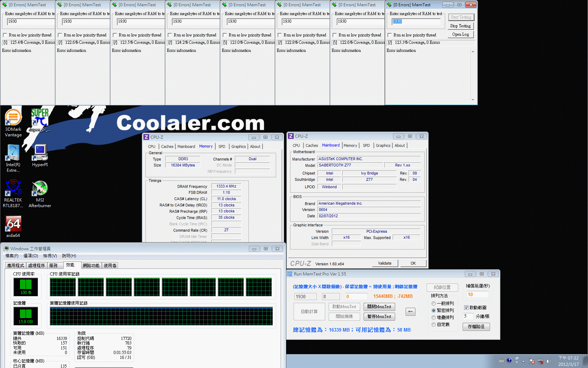Open the volume speaker tray icon

548,361
